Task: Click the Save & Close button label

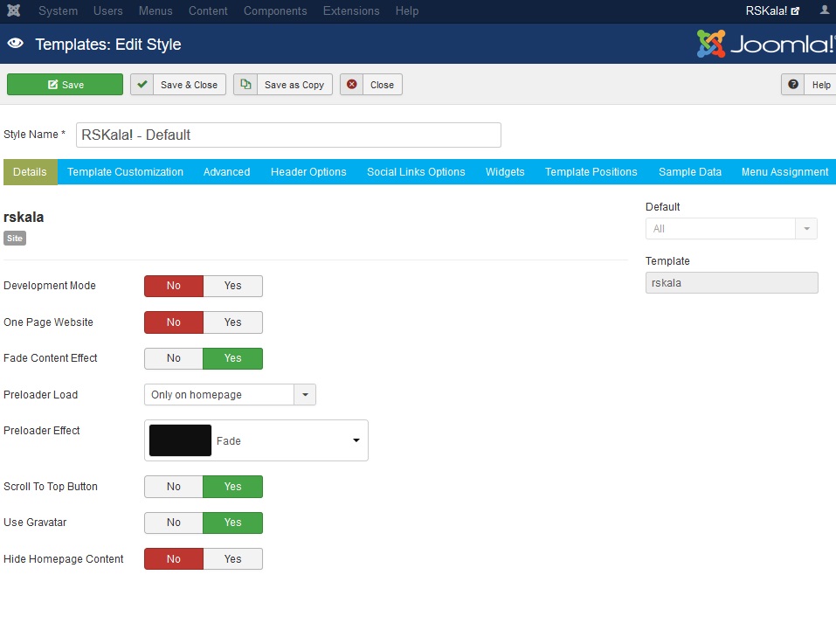Action: [190, 85]
